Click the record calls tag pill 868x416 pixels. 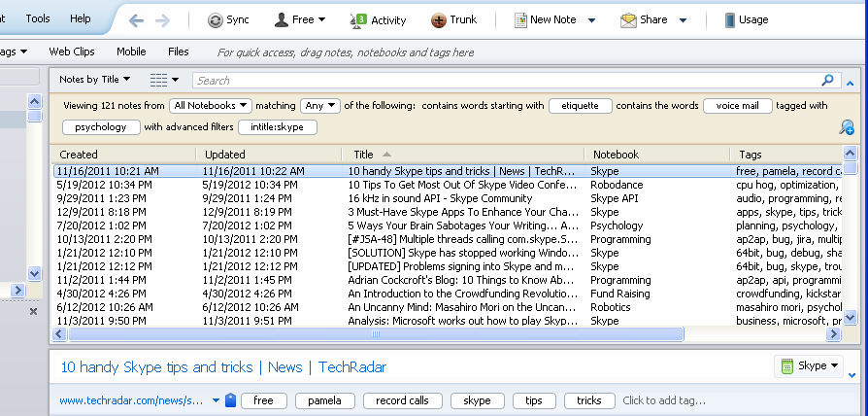[403, 400]
